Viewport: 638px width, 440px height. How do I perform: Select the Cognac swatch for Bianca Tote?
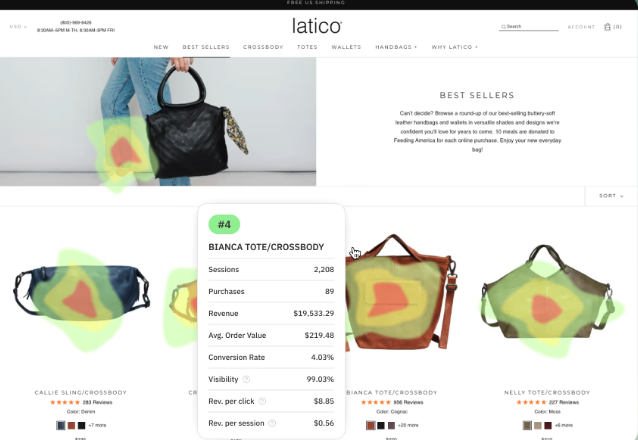[370, 425]
